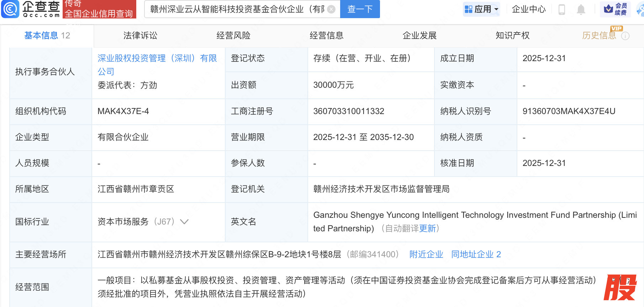Open the notifications bell

(x=581, y=9)
